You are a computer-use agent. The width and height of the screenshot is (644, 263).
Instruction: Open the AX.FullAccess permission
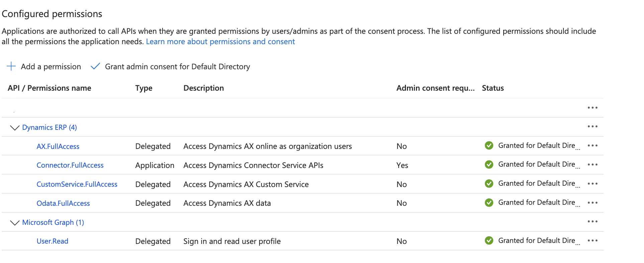point(58,147)
